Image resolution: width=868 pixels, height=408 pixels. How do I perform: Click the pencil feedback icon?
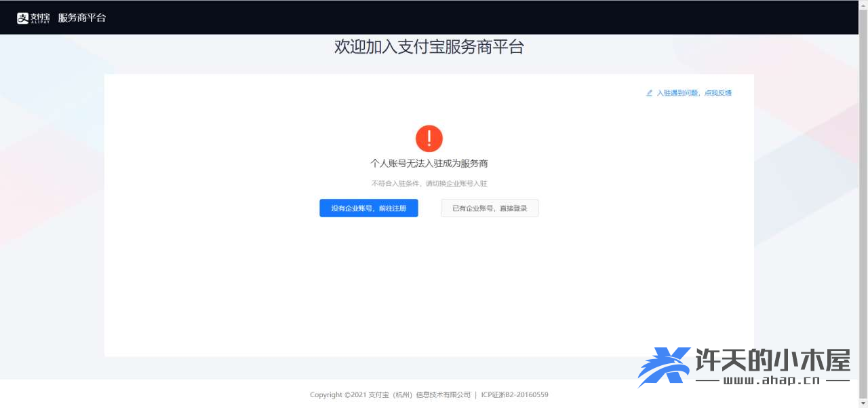pyautogui.click(x=649, y=93)
